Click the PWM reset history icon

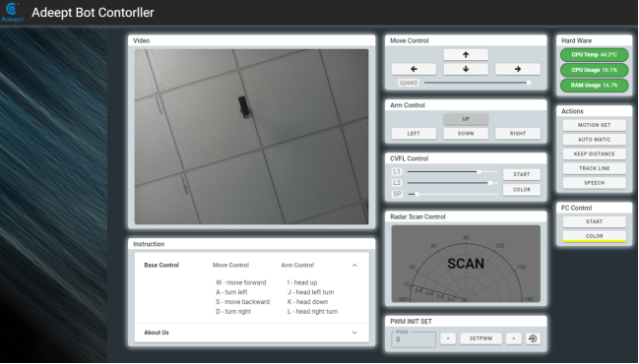click(x=533, y=338)
